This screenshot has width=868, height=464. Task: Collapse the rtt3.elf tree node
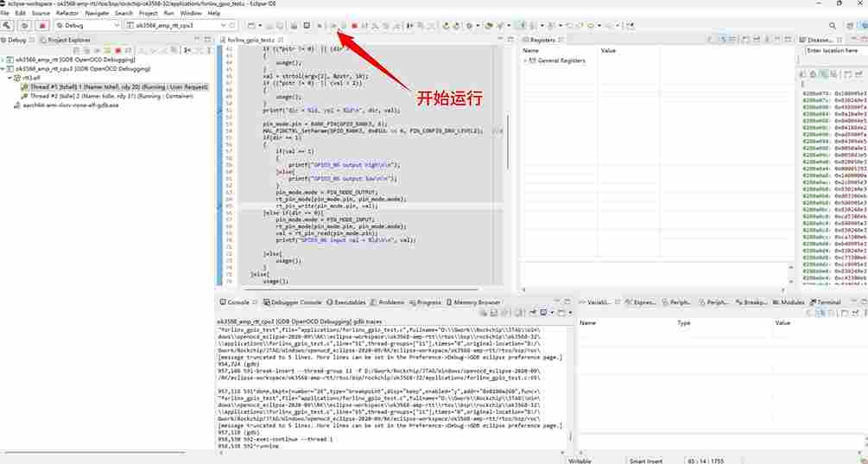tap(10, 78)
